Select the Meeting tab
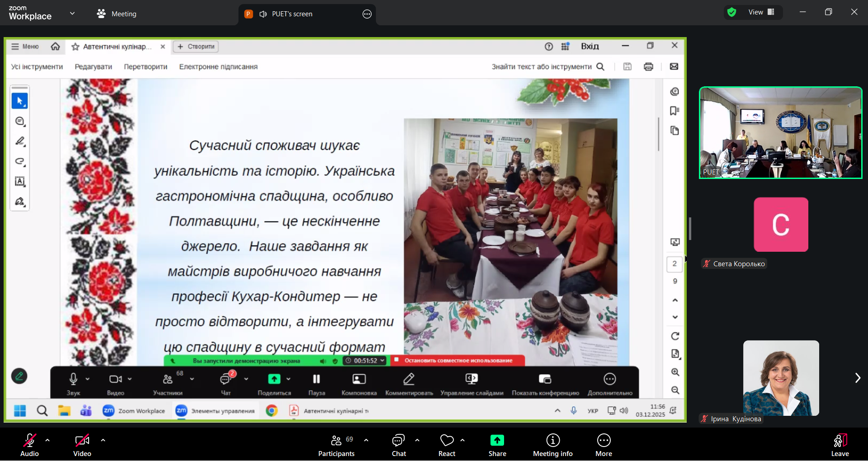The width and height of the screenshot is (868, 461). tap(117, 14)
